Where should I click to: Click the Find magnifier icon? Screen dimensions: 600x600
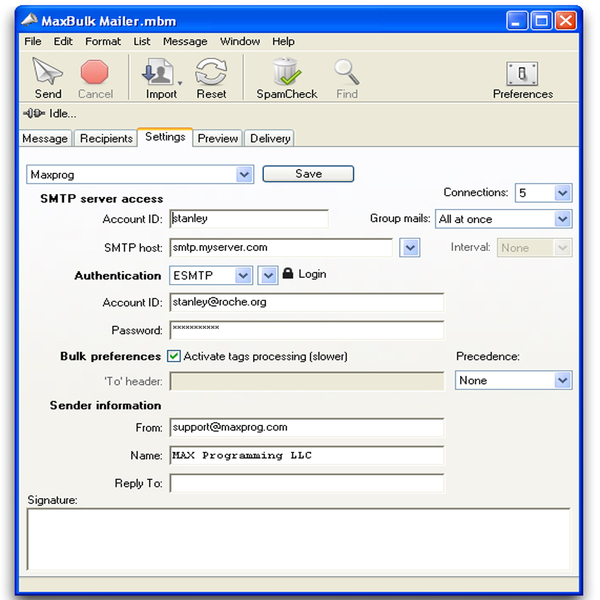click(x=346, y=72)
